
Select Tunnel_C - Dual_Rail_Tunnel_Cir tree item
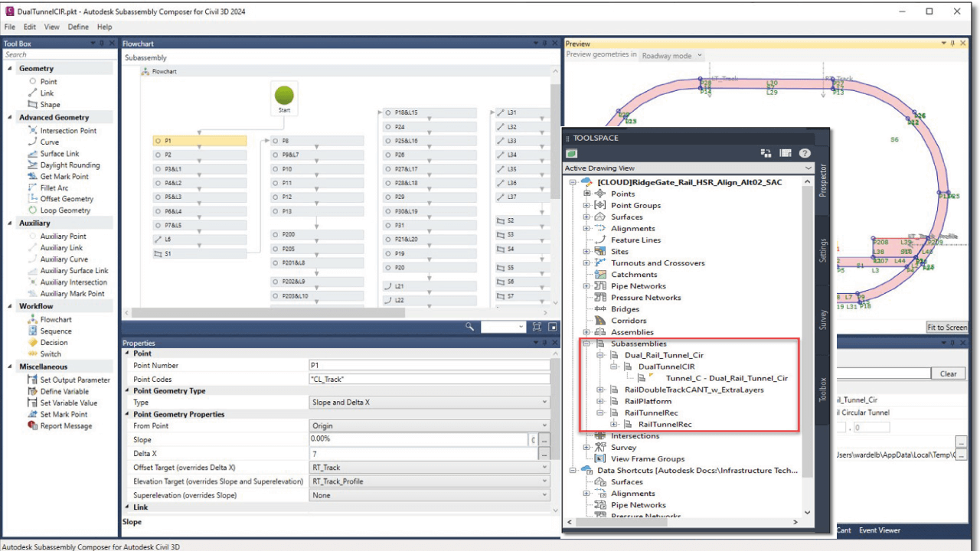(727, 378)
